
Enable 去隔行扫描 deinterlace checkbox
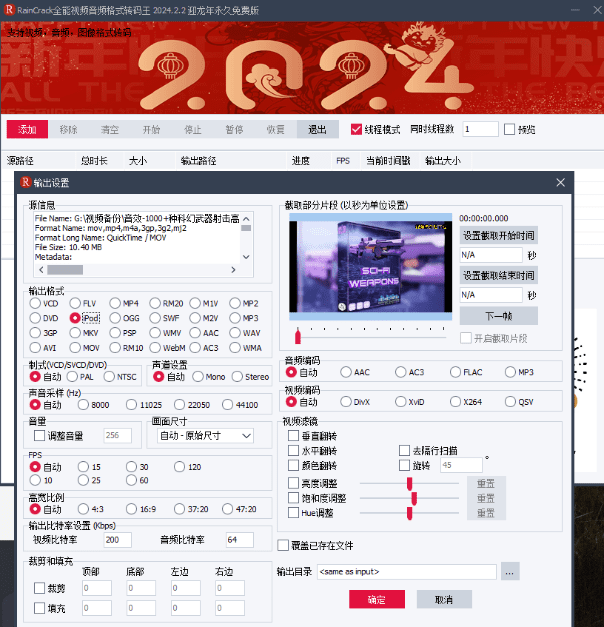pyautogui.click(x=404, y=451)
